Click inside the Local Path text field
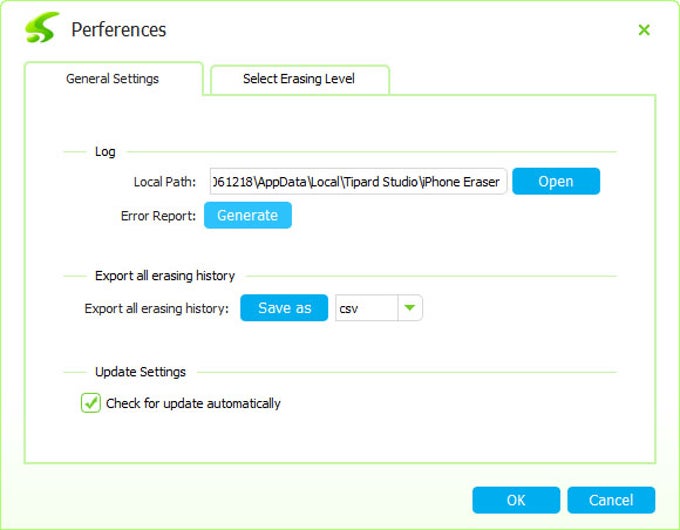This screenshot has height=530, width=680. [357, 182]
